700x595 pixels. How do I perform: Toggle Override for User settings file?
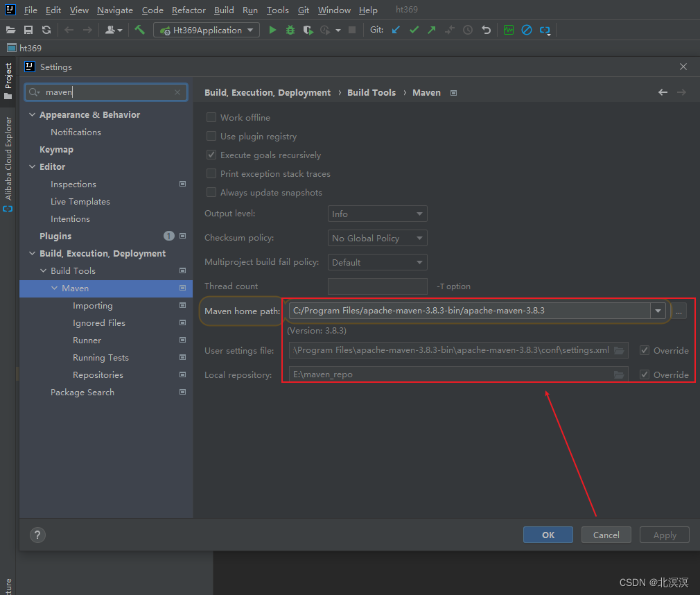644,350
